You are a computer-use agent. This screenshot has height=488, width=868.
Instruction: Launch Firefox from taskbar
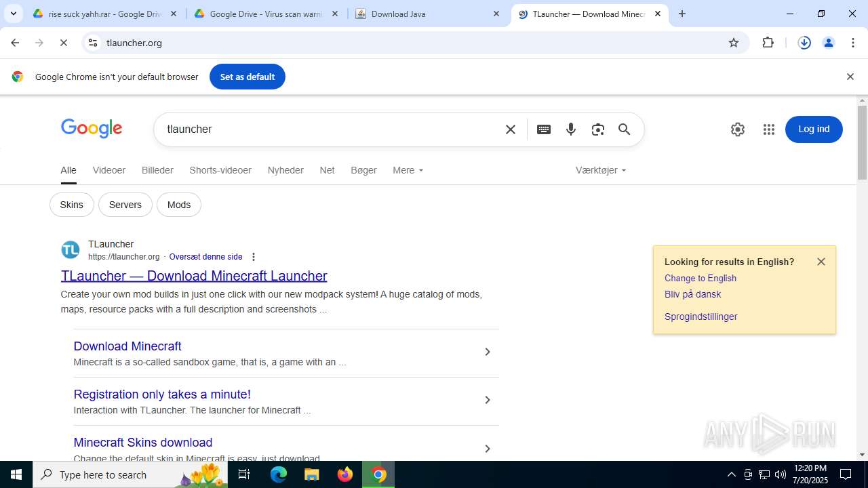click(x=345, y=474)
